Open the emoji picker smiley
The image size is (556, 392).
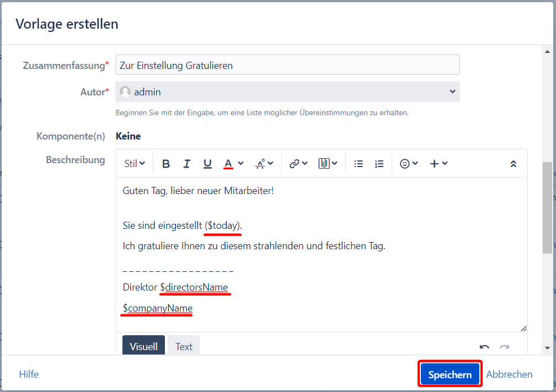click(x=405, y=164)
